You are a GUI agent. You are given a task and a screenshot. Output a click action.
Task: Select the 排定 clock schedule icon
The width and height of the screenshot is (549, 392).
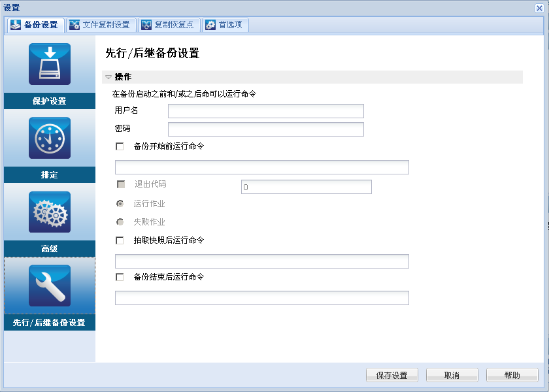[x=49, y=138]
